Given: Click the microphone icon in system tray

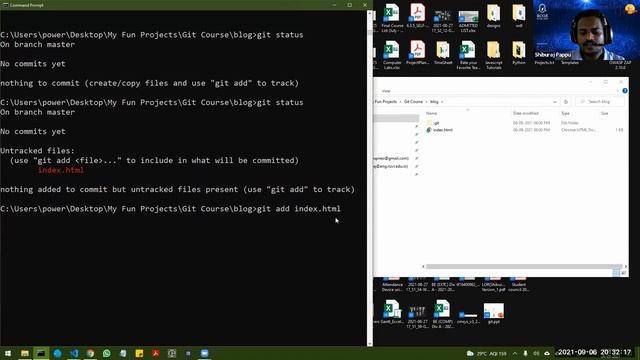Looking at the screenshot, I should (x=525, y=353).
